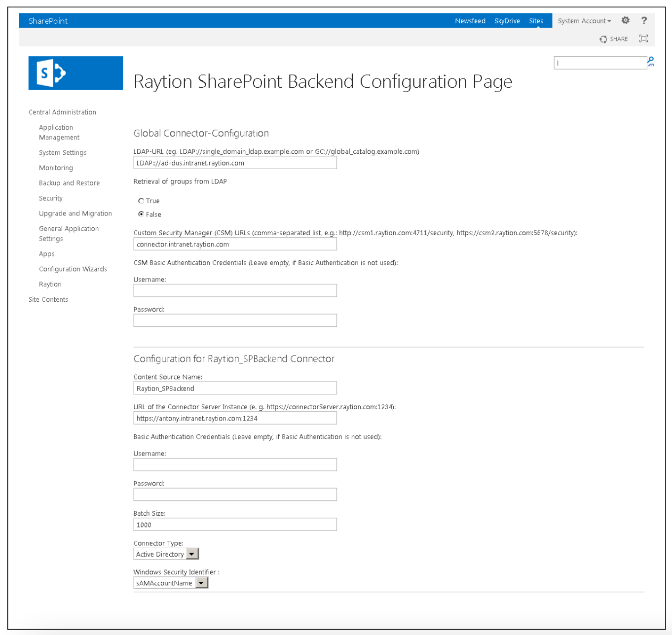Focus the Content Source Name field

tap(235, 388)
